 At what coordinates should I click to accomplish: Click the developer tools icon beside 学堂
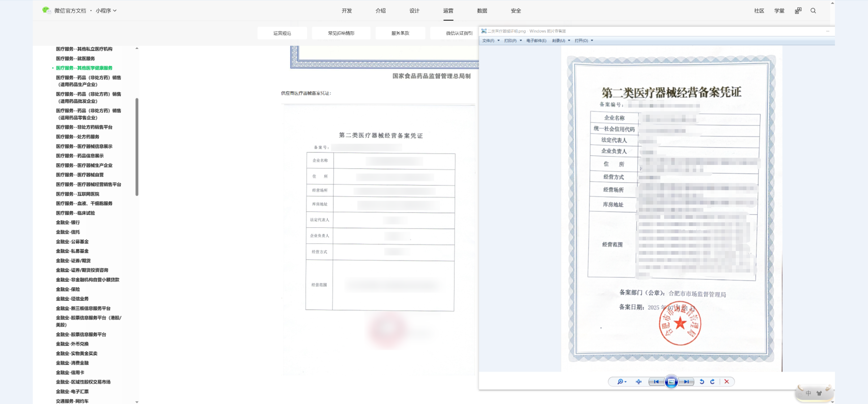click(798, 11)
